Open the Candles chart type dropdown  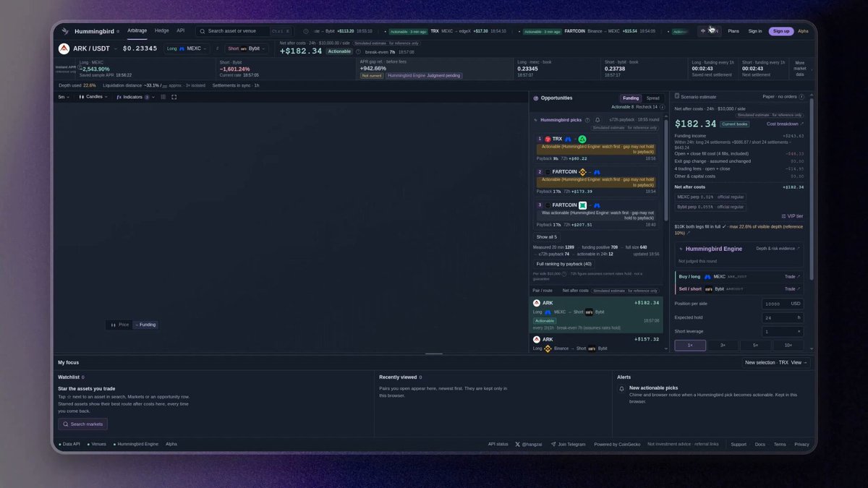click(93, 97)
